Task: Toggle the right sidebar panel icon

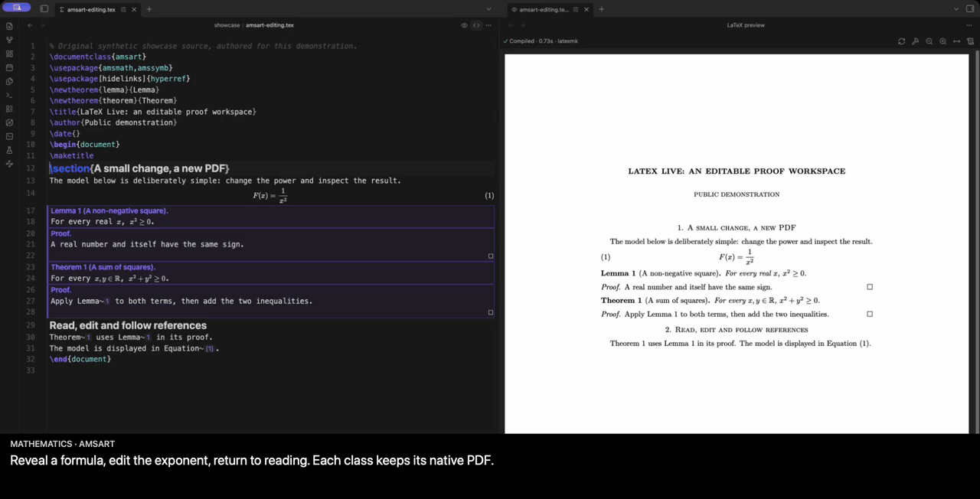Action: pyautogui.click(x=969, y=9)
